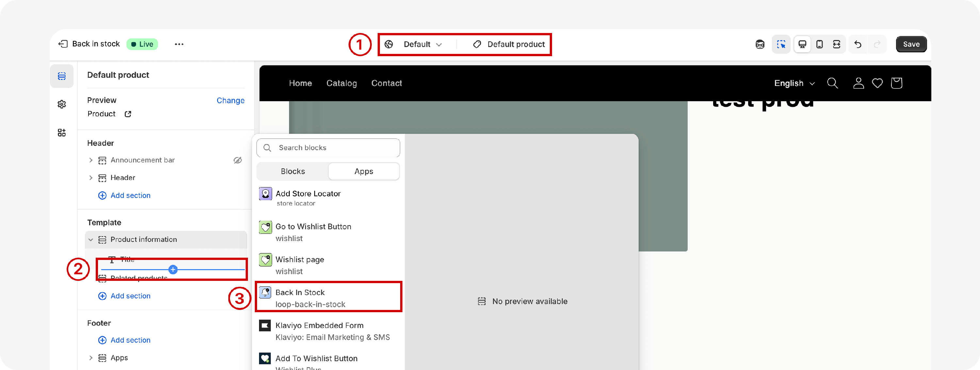
Task: Toggle the inspector selection tool icon
Action: (x=781, y=44)
